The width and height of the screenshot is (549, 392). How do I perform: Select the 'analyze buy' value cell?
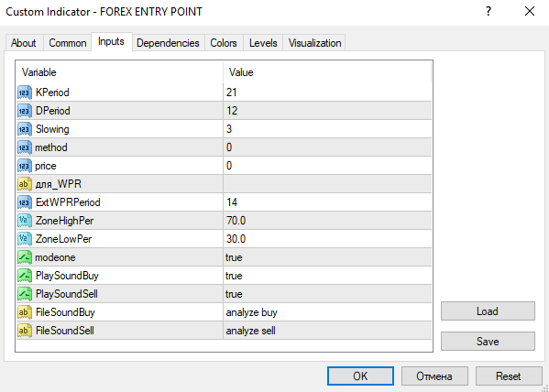[x=327, y=312]
